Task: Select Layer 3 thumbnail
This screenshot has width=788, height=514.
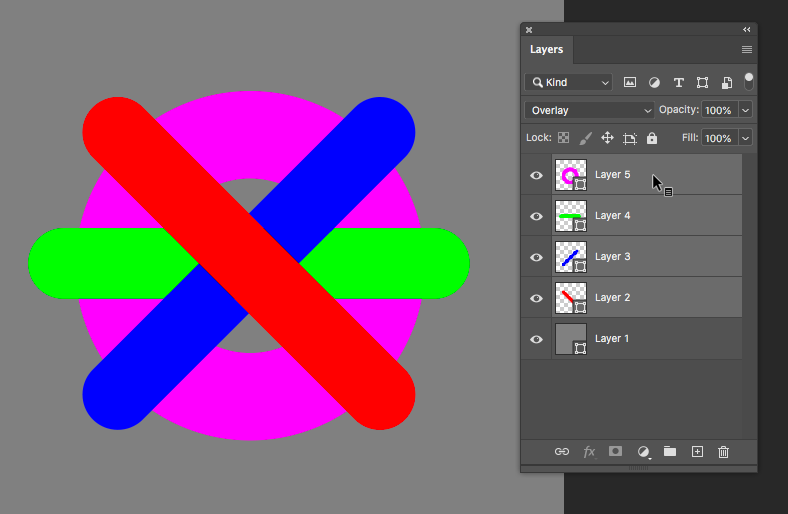Action: click(570, 257)
